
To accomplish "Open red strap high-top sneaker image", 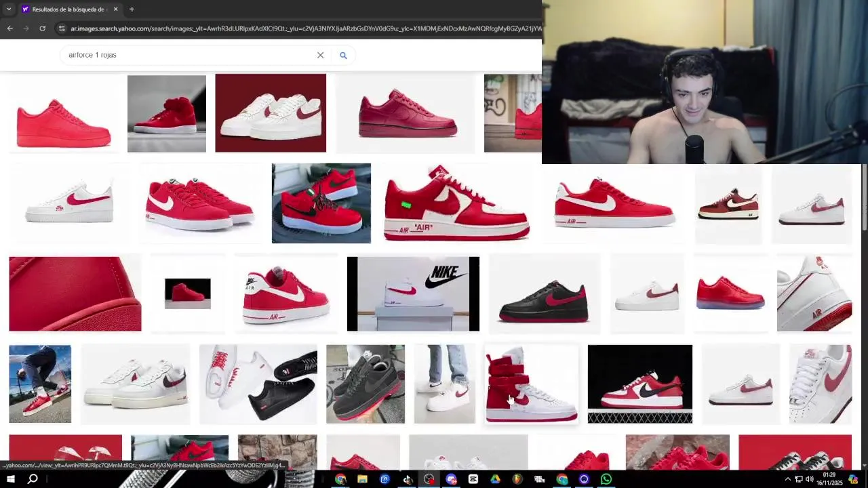I will (x=532, y=384).
